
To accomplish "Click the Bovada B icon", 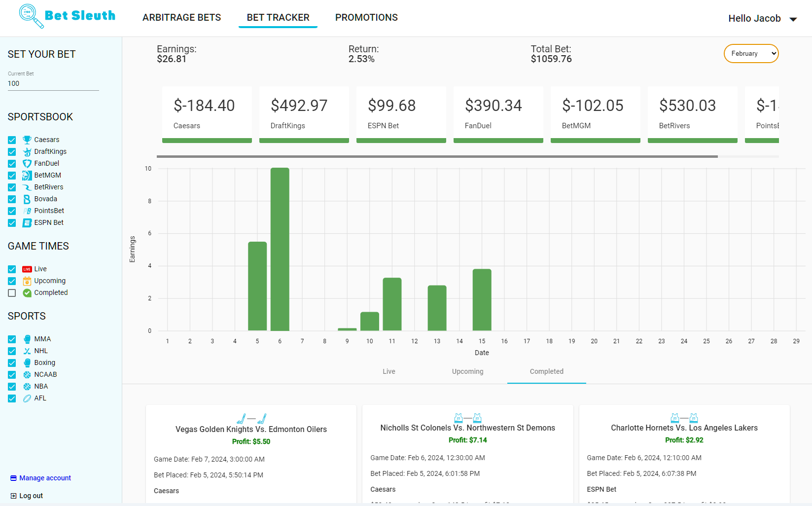I will [x=27, y=199].
